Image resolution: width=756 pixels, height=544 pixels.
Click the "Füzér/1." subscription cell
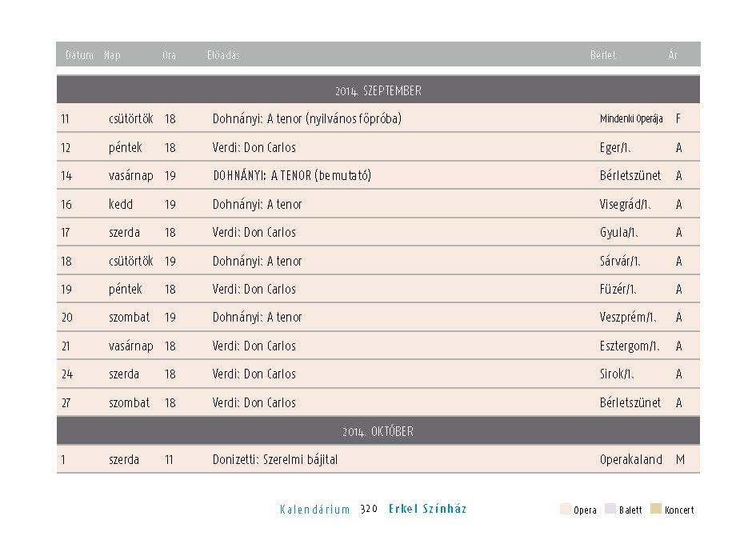coord(618,290)
